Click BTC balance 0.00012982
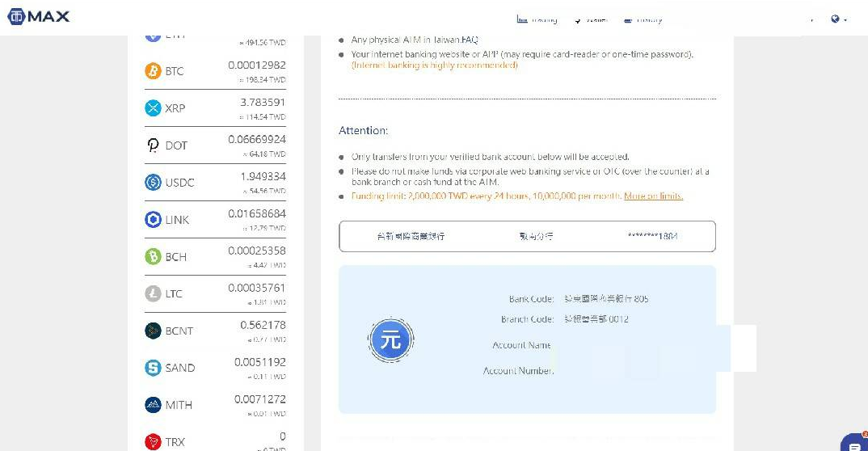Screen dimensions: 868x451 click(257, 65)
